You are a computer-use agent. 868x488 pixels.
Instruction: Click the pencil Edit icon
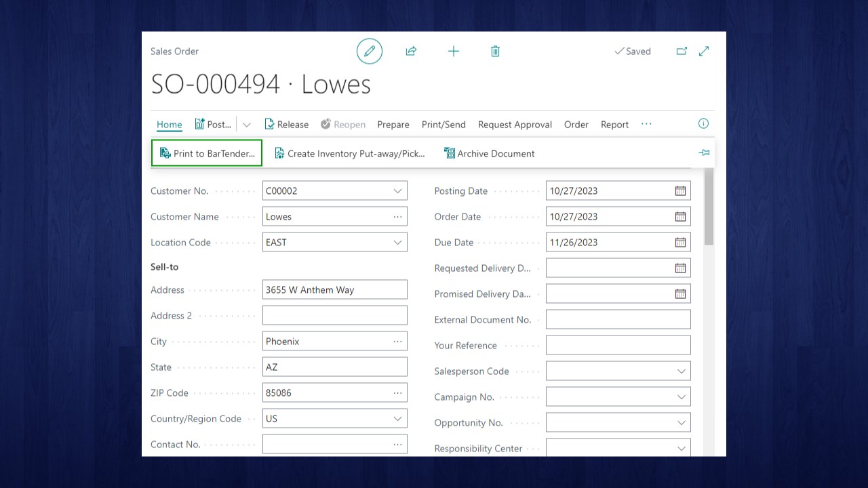tap(370, 51)
